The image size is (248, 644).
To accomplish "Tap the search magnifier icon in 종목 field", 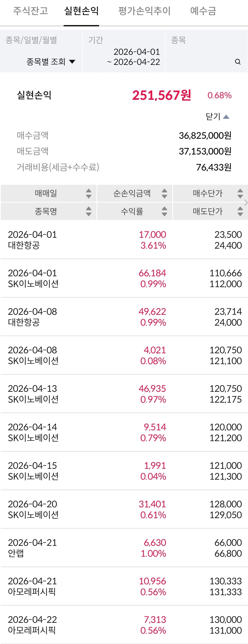I will tap(238, 62).
